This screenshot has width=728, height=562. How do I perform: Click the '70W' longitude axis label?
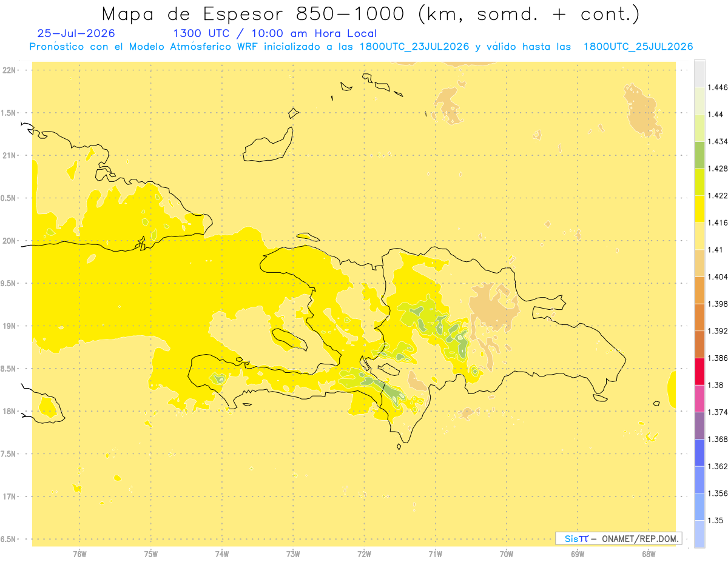(507, 553)
